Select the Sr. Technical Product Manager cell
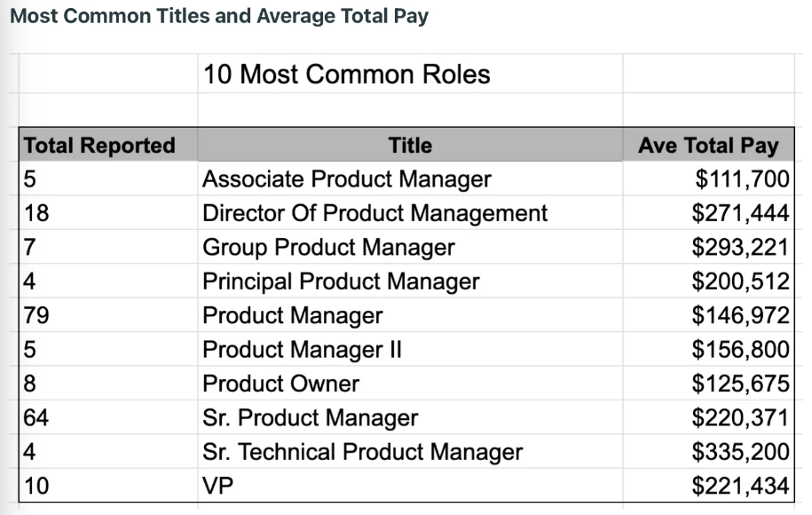This screenshot has width=812, height=515. pos(410,452)
